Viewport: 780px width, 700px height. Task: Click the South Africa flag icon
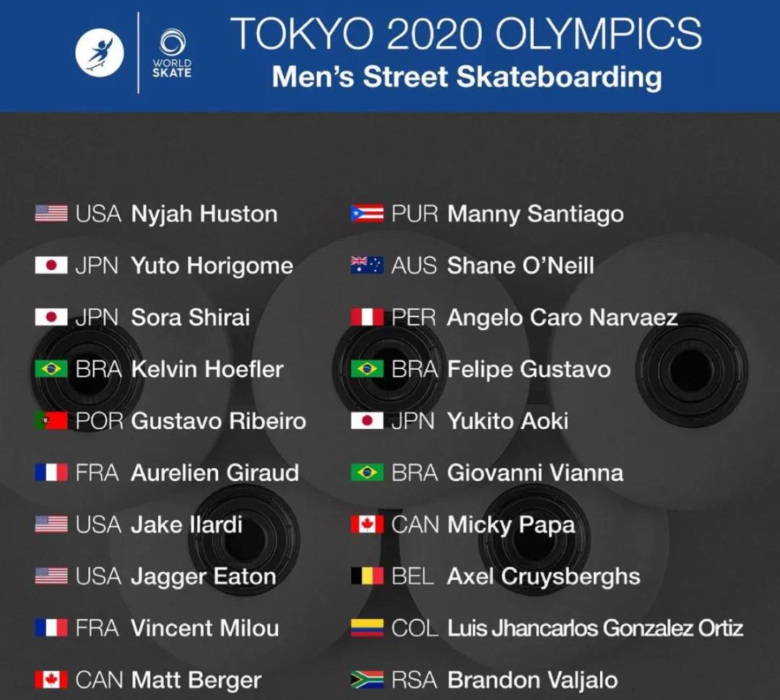click(367, 680)
